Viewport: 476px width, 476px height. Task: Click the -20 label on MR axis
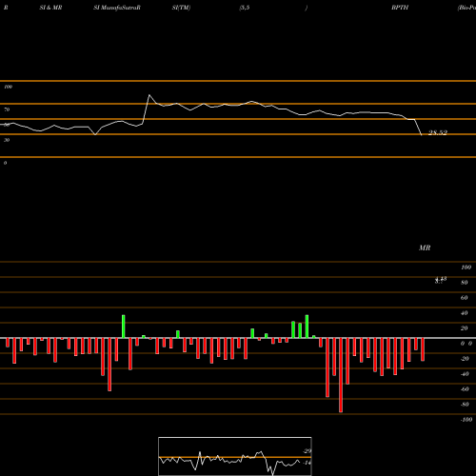[465, 359]
